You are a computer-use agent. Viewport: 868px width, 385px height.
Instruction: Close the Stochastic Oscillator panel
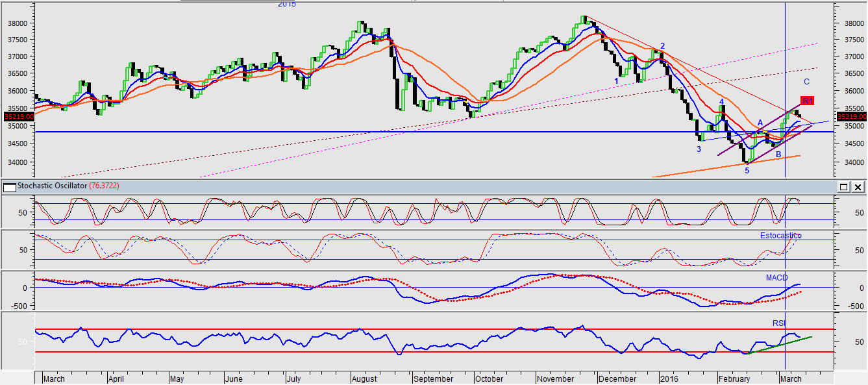coord(858,187)
